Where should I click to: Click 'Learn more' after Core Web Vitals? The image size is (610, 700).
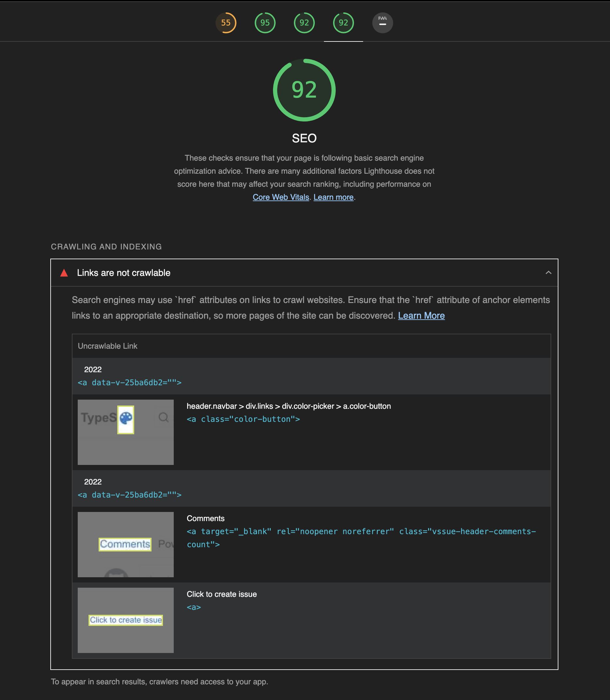pyautogui.click(x=333, y=197)
